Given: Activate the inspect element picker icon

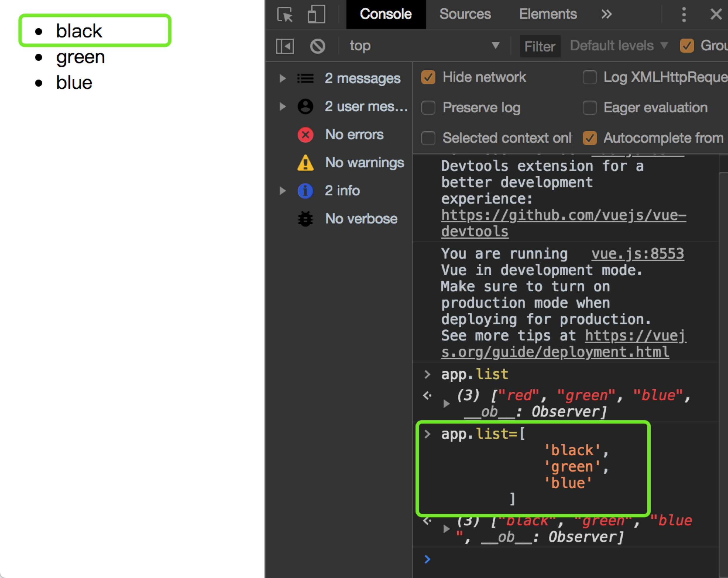Looking at the screenshot, I should (x=285, y=15).
